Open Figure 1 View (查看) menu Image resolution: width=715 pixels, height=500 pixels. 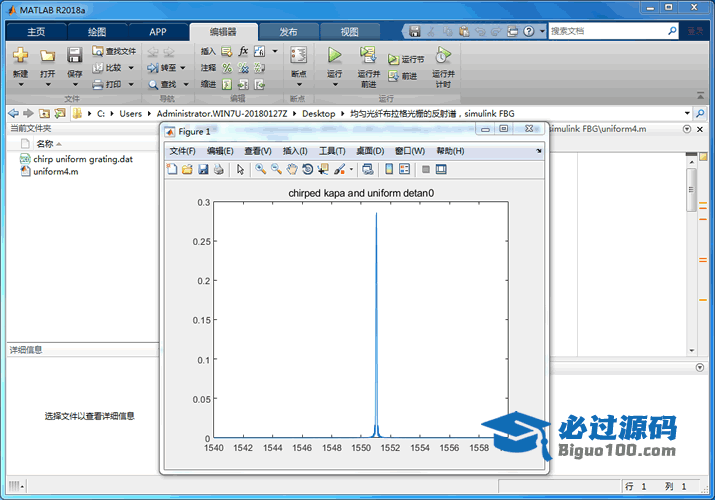258,151
